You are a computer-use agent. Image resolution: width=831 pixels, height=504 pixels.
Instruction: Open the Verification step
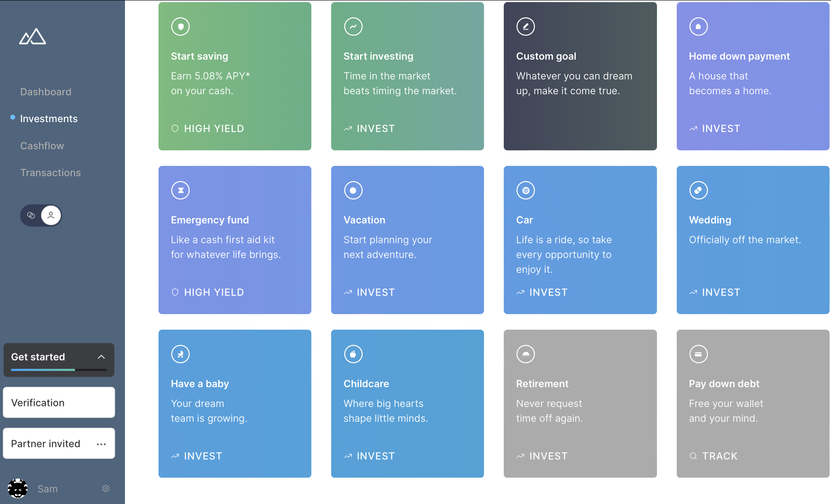(59, 403)
